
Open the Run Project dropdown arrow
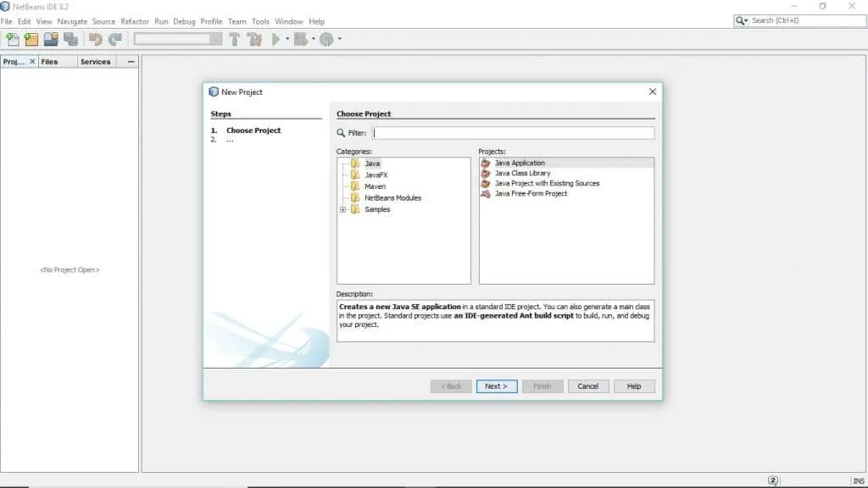[x=287, y=39]
